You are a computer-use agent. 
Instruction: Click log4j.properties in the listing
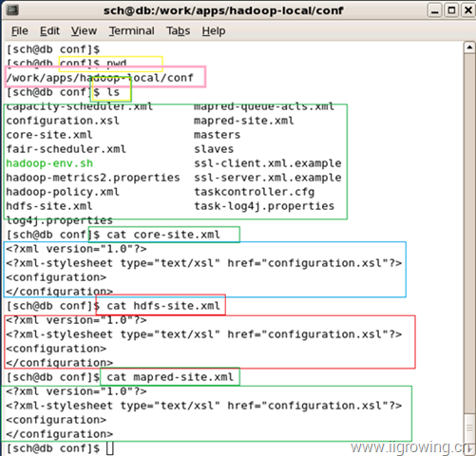(59, 220)
